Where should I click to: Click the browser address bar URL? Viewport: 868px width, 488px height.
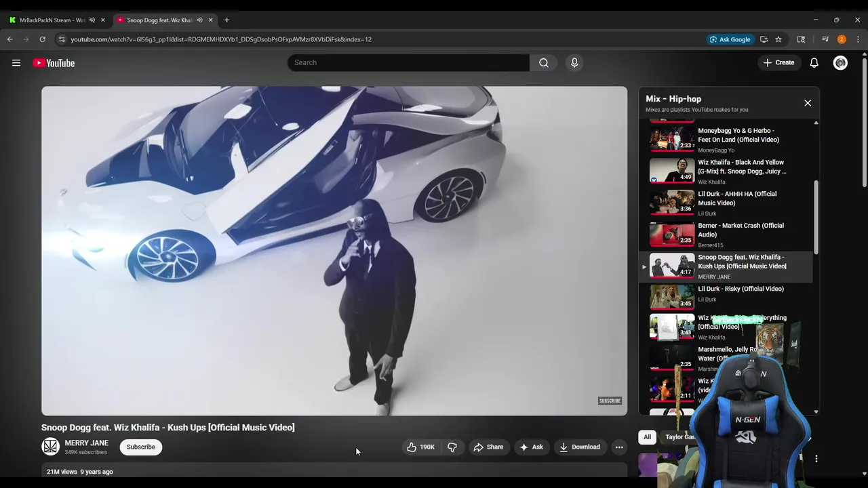point(221,39)
